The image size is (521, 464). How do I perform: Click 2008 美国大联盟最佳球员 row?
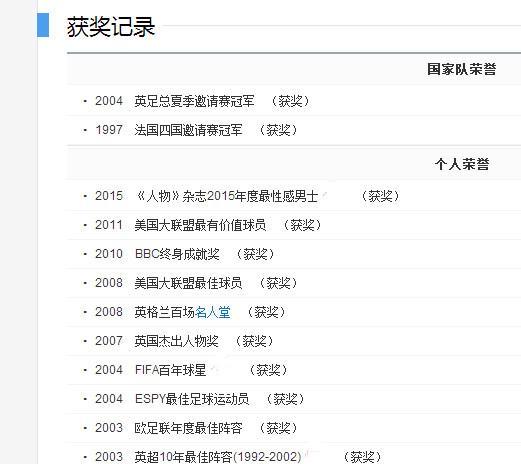point(293,283)
